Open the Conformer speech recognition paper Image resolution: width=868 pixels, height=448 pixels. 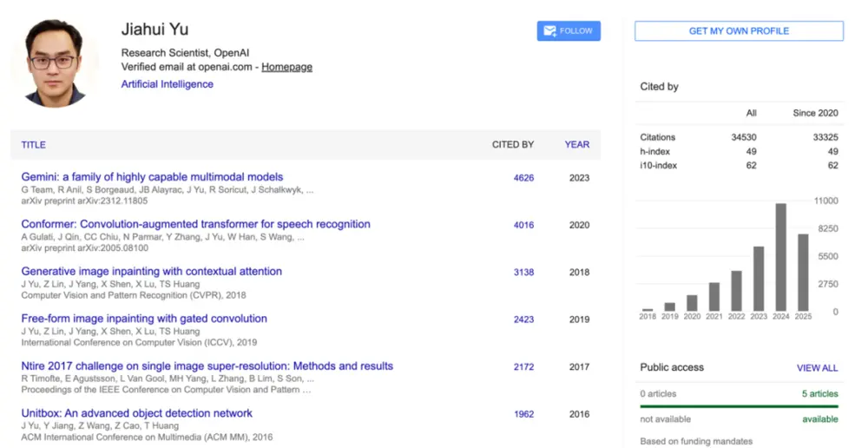tap(195, 224)
